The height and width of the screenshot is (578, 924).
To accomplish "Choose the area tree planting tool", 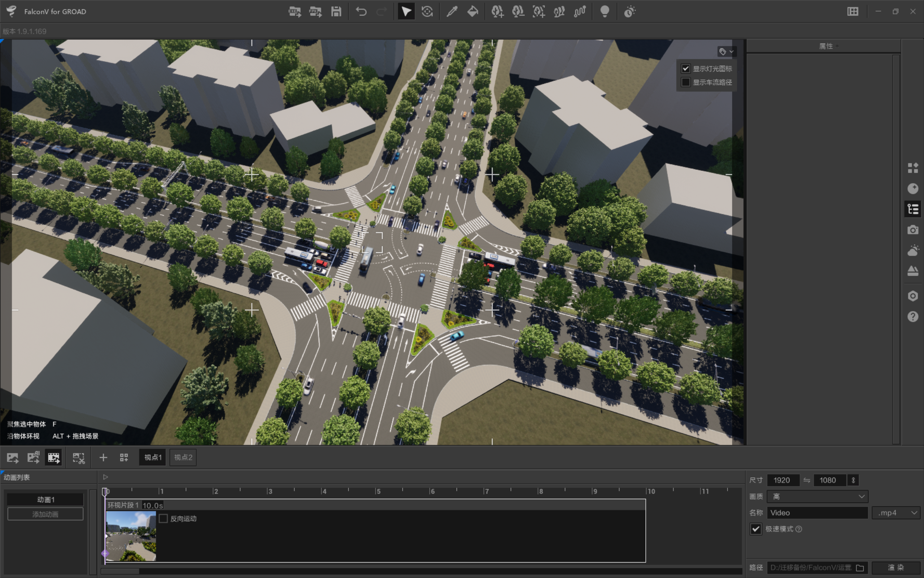I will click(539, 12).
